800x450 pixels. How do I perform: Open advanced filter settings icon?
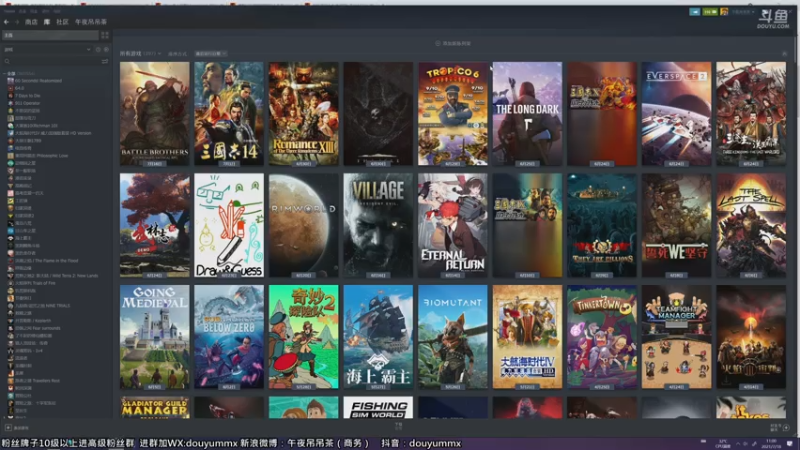(105, 61)
